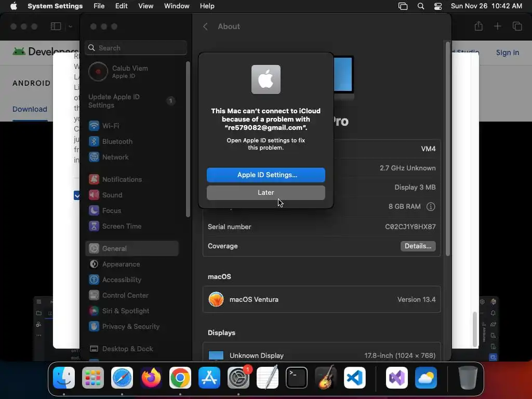Launch Google Chrome from the Dock

pos(180,378)
